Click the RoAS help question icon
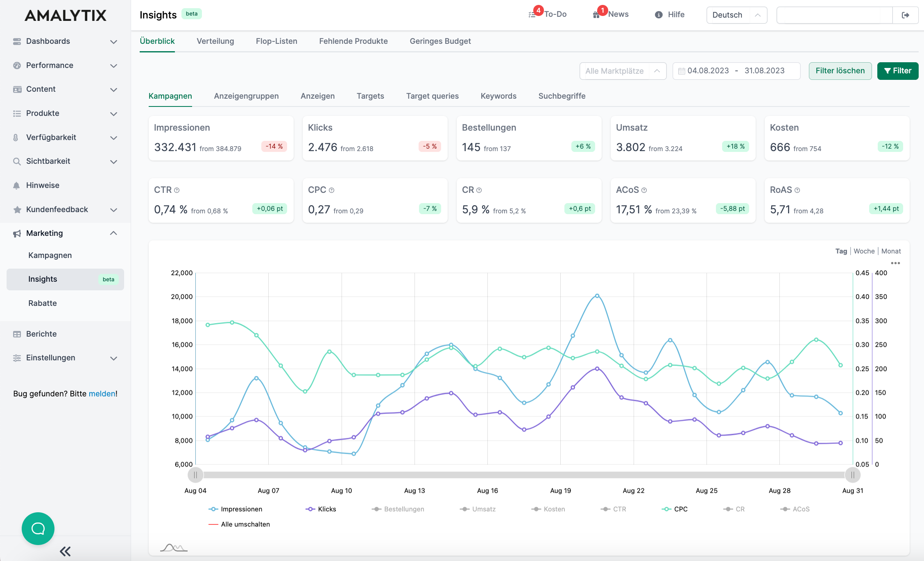924x561 pixels. (x=797, y=190)
